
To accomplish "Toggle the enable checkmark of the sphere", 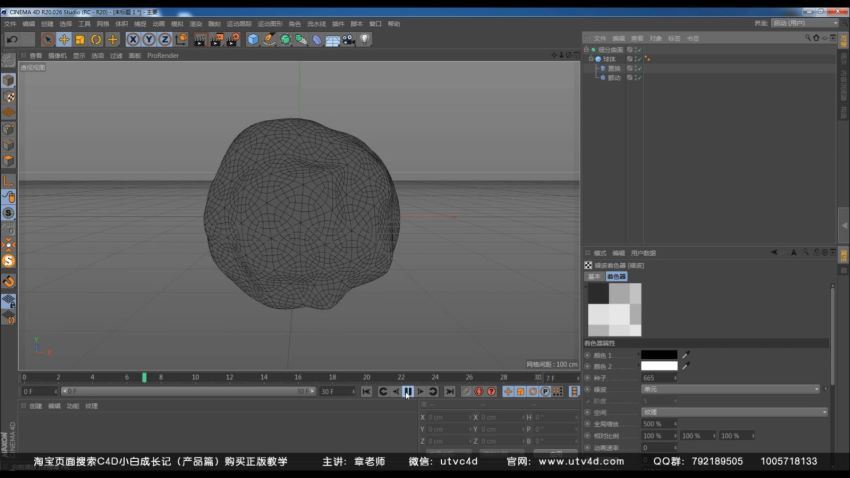I will click(639, 59).
